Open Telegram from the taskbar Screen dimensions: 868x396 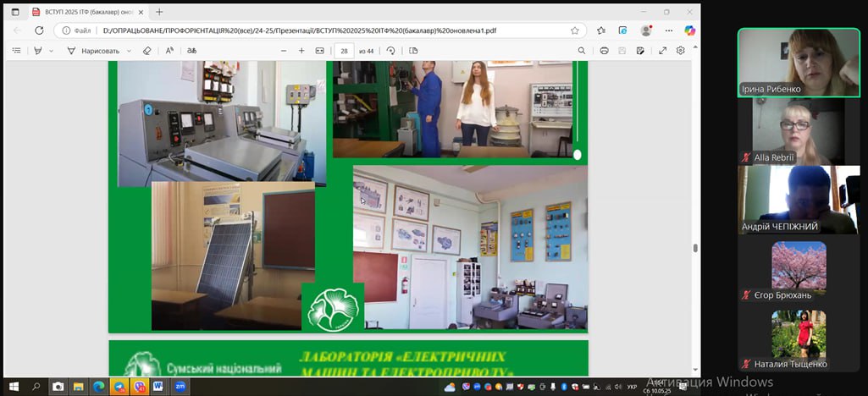click(x=119, y=386)
